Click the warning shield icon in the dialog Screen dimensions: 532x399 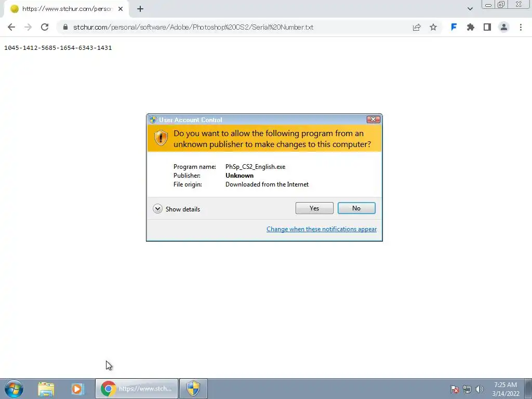[x=161, y=138]
